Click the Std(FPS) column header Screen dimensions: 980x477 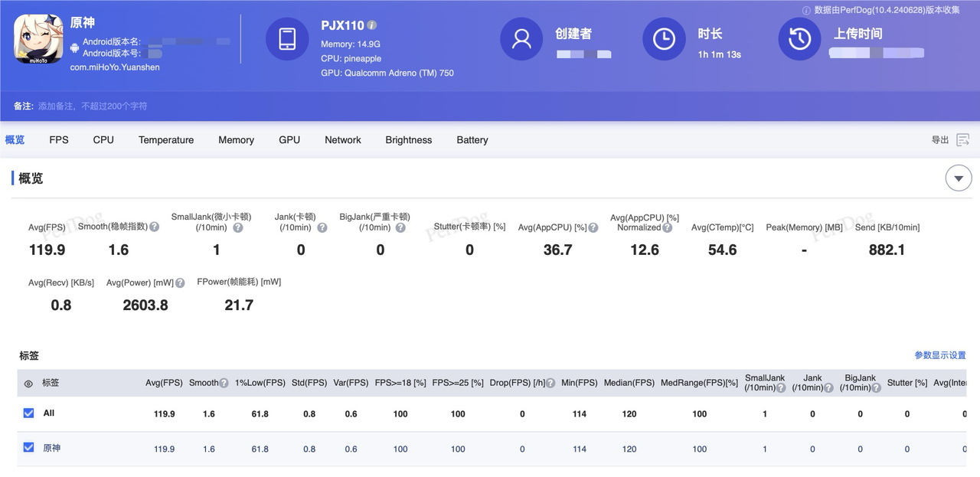tap(309, 383)
